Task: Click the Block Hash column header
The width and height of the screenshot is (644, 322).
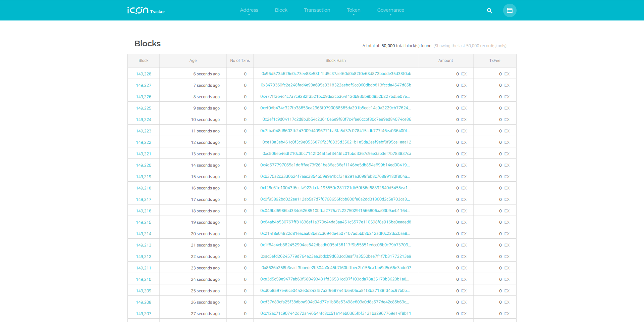Action: pyautogui.click(x=335, y=60)
